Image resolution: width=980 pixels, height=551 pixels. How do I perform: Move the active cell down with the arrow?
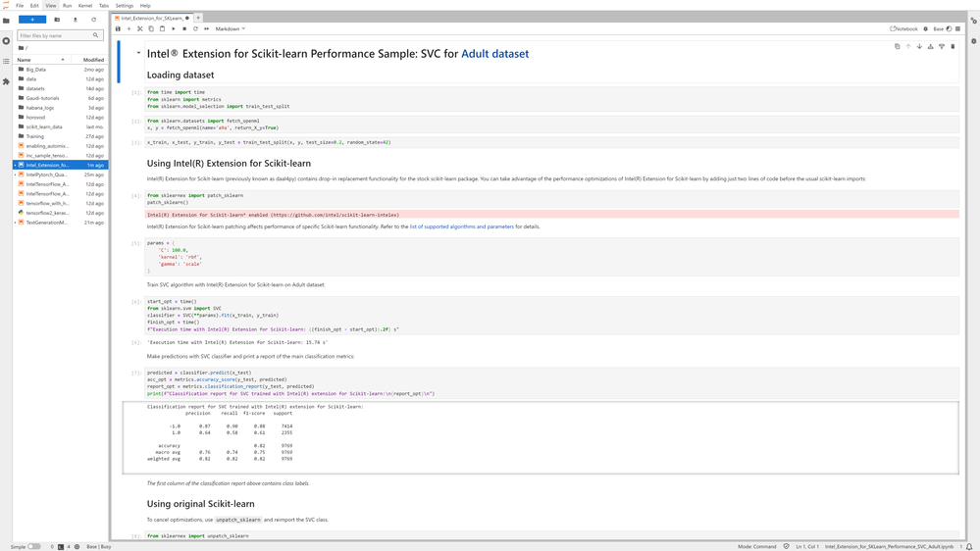919,46
